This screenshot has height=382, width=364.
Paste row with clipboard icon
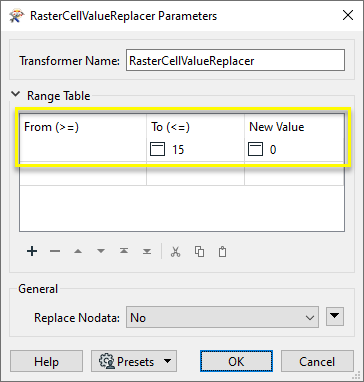[x=222, y=252]
